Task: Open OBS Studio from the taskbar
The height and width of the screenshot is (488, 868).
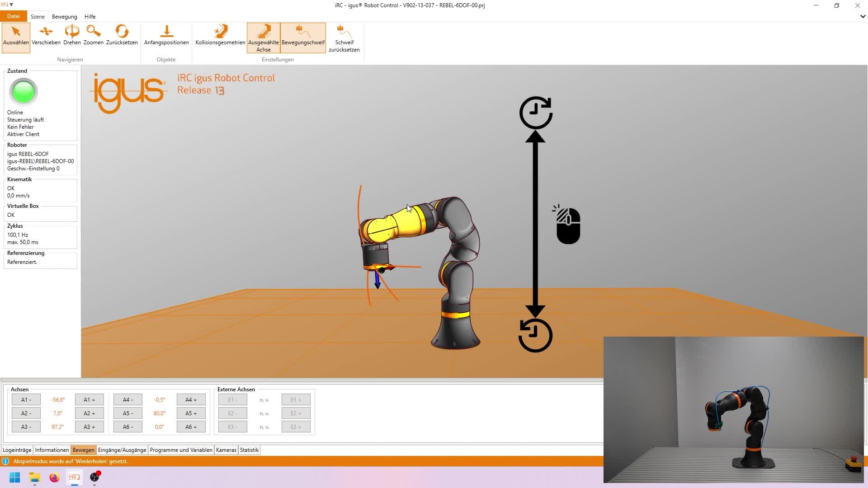Action: pyautogui.click(x=94, y=477)
